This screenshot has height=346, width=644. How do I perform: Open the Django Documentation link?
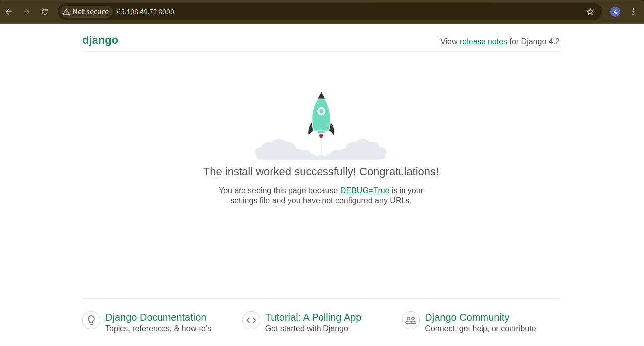pos(156,317)
